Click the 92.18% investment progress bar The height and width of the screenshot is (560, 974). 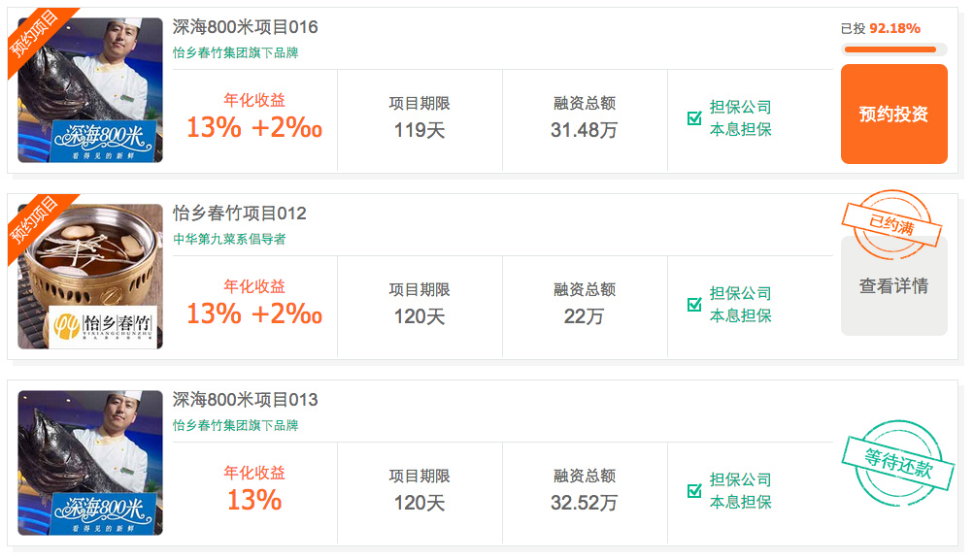pyautogui.click(x=893, y=49)
